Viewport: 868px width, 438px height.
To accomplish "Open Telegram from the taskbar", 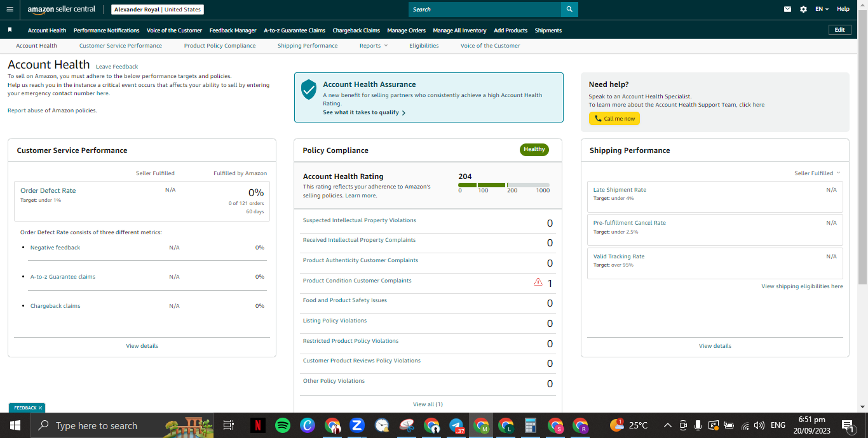I will coord(456,425).
